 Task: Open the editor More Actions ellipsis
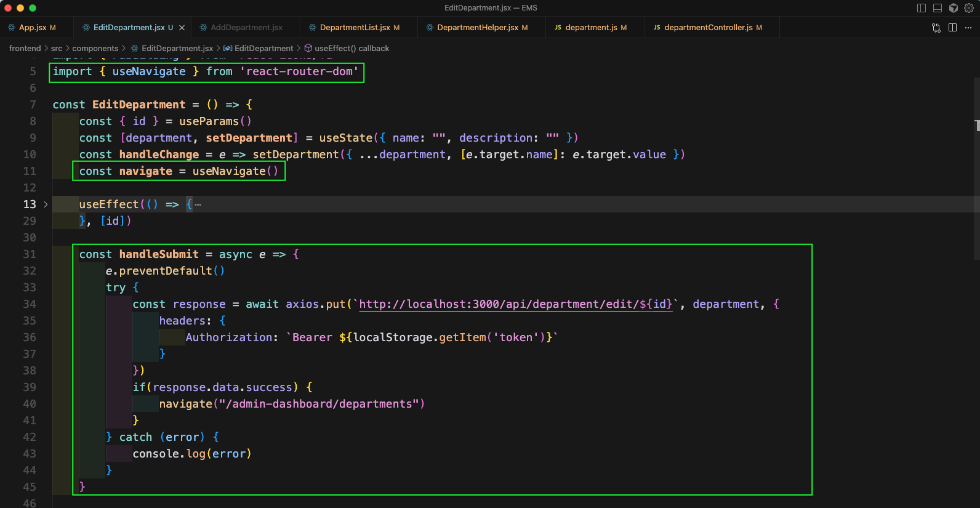click(x=968, y=28)
